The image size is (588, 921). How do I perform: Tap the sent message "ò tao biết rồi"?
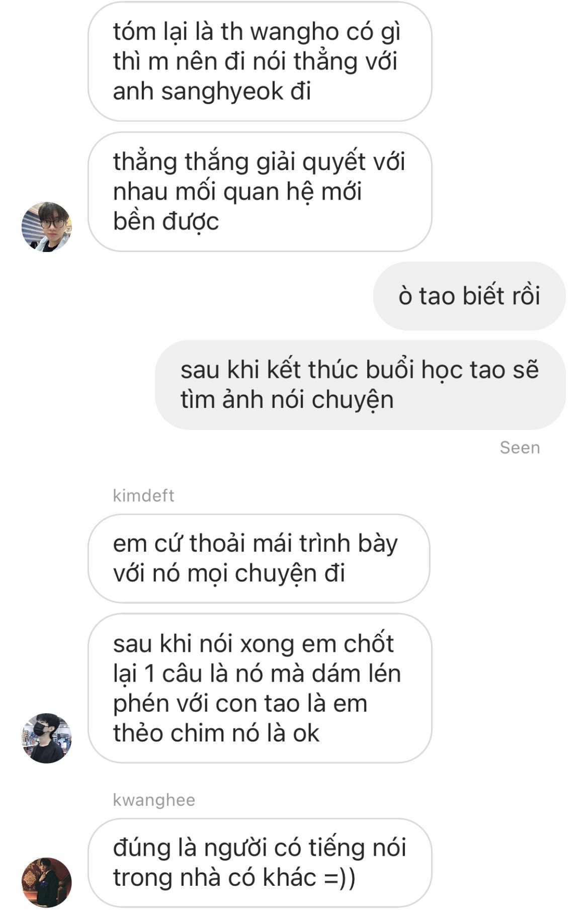tap(469, 296)
